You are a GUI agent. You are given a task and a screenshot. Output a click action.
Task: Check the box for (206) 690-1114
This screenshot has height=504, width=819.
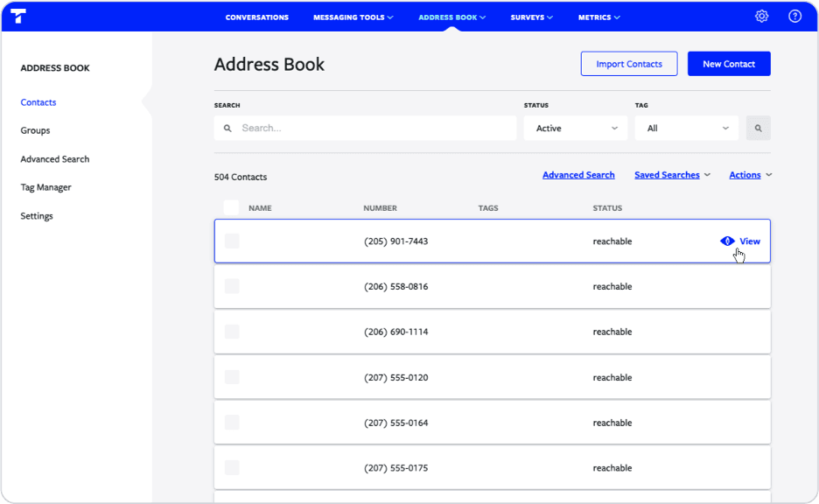(232, 332)
